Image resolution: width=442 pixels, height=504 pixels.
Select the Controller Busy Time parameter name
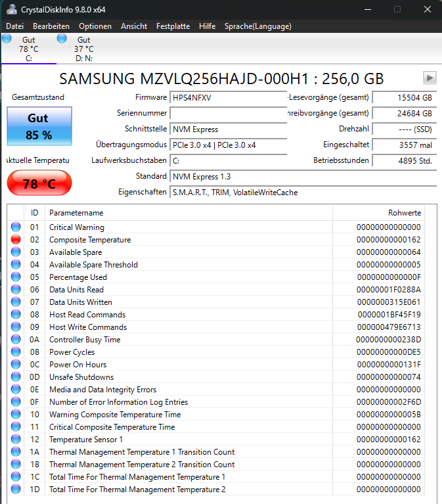(85, 340)
